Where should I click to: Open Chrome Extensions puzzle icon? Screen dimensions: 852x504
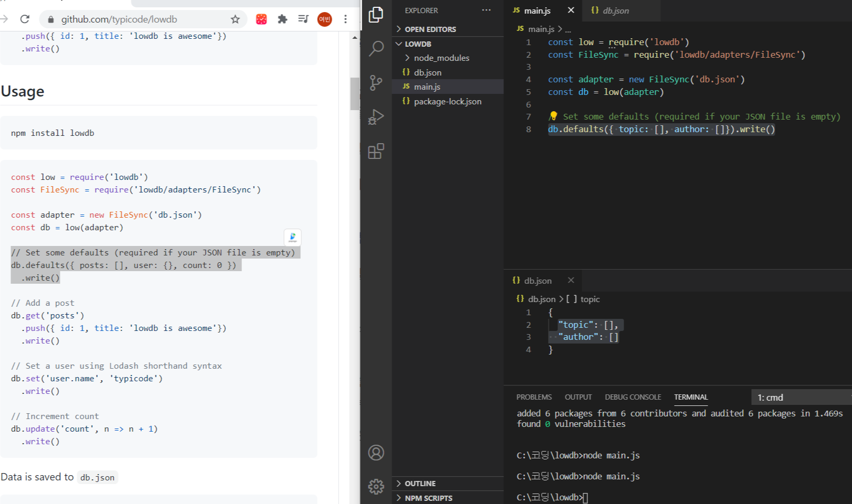[282, 19]
